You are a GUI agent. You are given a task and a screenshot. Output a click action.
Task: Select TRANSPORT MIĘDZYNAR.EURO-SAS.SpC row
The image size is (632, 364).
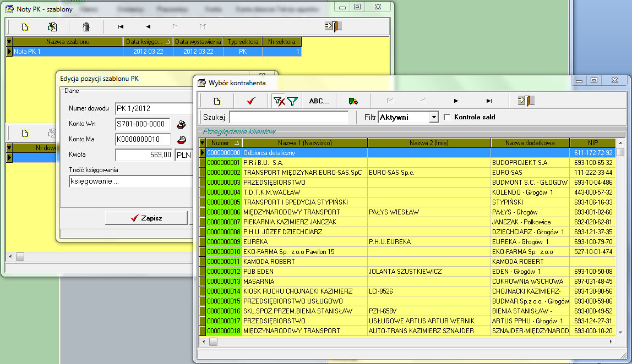[407, 173]
